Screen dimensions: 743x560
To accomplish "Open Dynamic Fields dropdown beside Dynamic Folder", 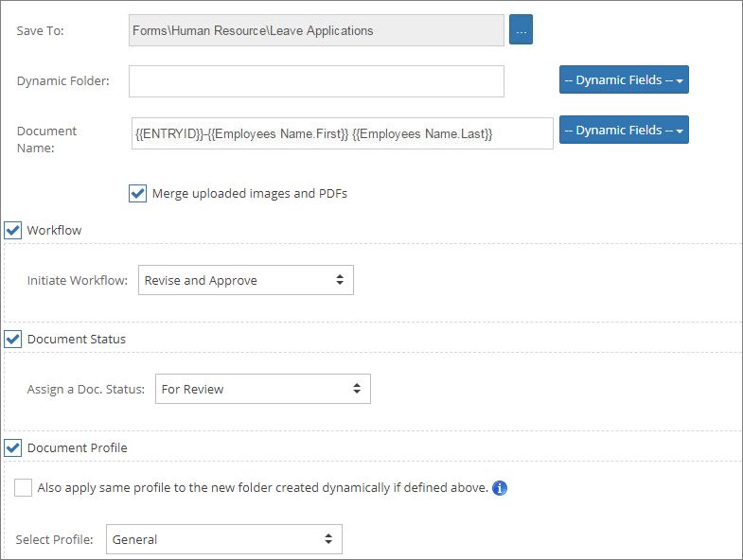I will pos(624,80).
